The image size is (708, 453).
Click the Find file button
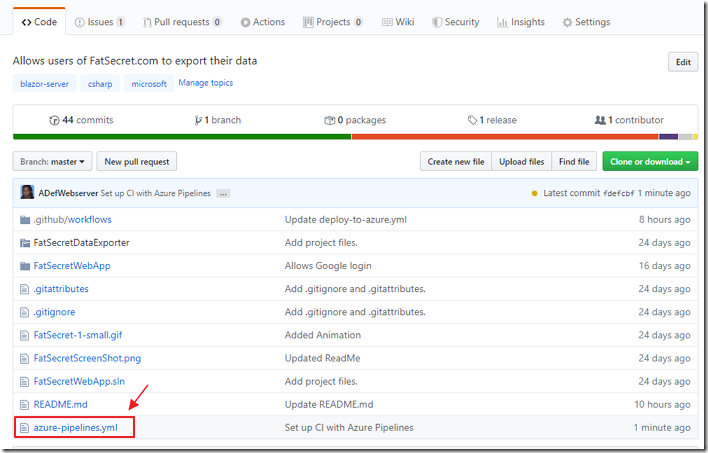click(x=574, y=161)
